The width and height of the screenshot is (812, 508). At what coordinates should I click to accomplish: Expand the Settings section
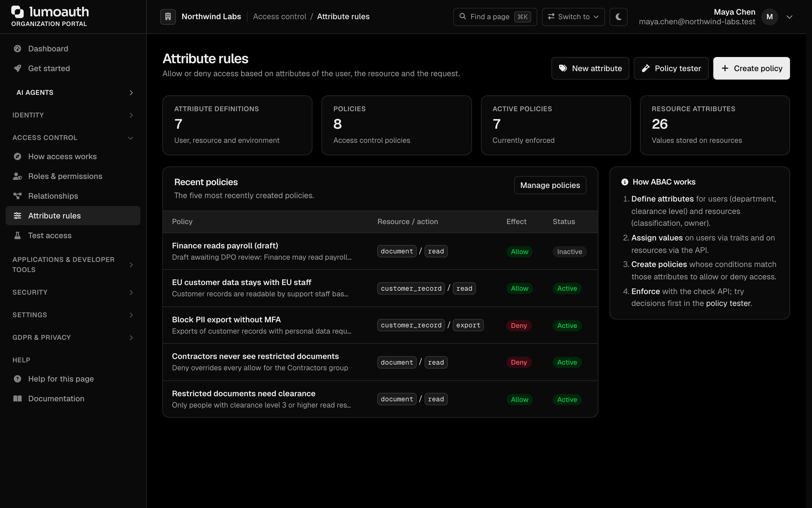73,315
